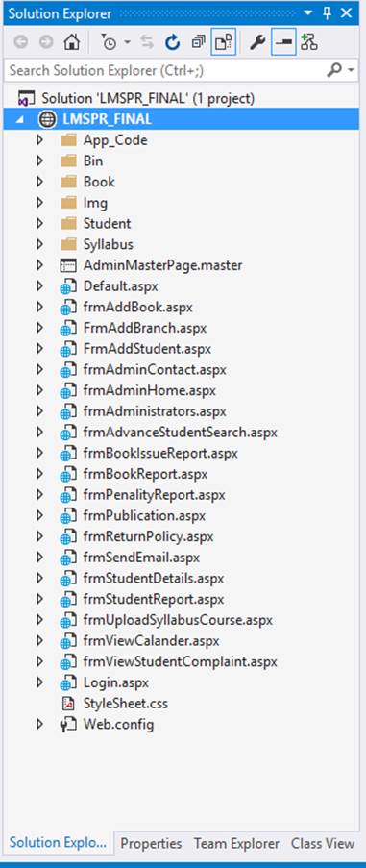The height and width of the screenshot is (868, 366).
Task: Click the Bin folder icon
Action: pyautogui.click(x=68, y=161)
